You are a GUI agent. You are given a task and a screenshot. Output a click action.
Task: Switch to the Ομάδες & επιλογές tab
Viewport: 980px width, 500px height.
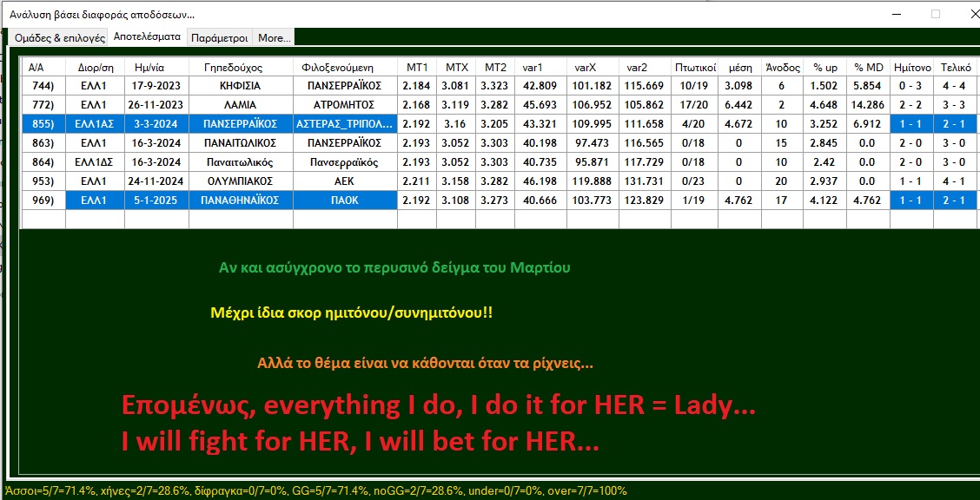point(58,38)
